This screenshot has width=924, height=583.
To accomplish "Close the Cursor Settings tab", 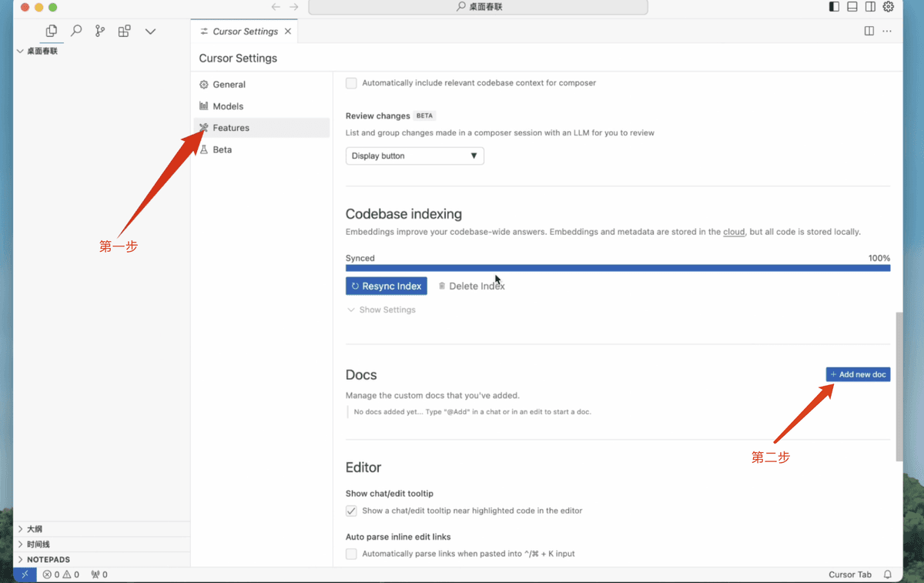I will (x=288, y=32).
